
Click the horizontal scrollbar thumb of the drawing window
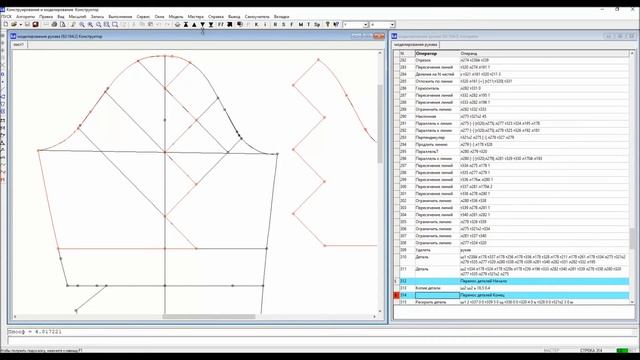coord(209,316)
